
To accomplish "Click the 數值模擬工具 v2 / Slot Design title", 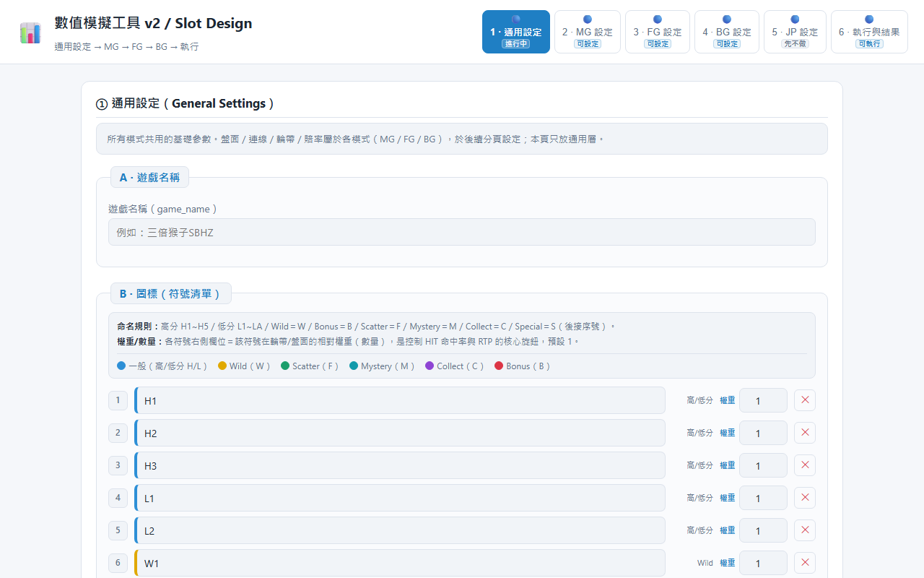I will [154, 23].
